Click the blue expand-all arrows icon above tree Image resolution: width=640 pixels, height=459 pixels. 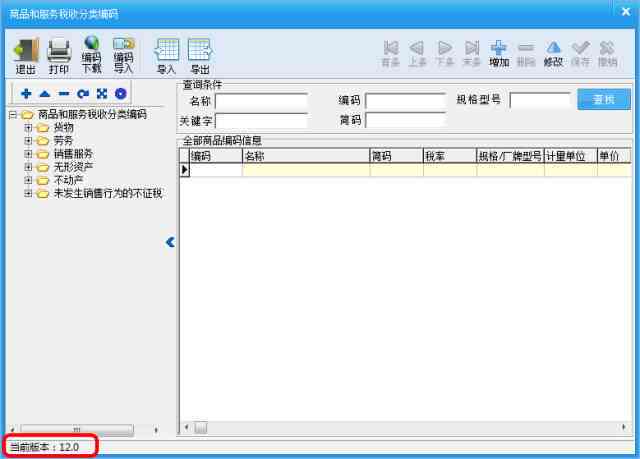click(102, 93)
